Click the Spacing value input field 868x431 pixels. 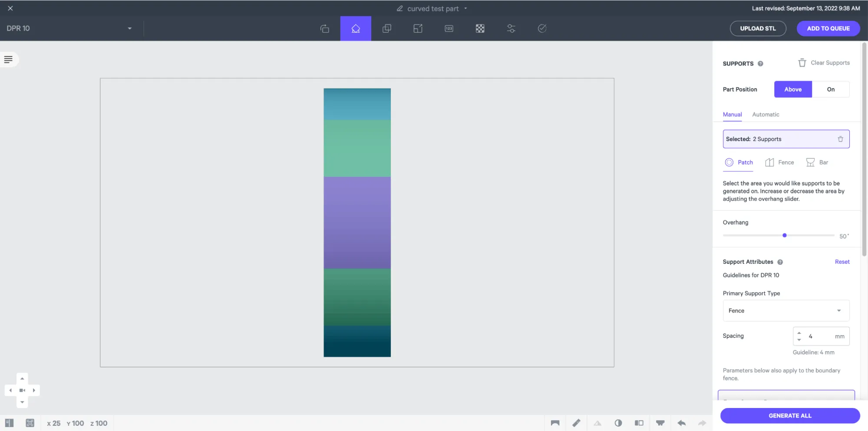point(821,336)
